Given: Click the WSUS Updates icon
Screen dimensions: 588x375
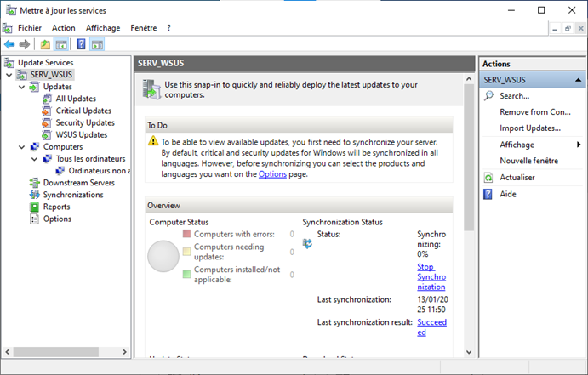Looking at the screenshot, I should pyautogui.click(x=47, y=134).
